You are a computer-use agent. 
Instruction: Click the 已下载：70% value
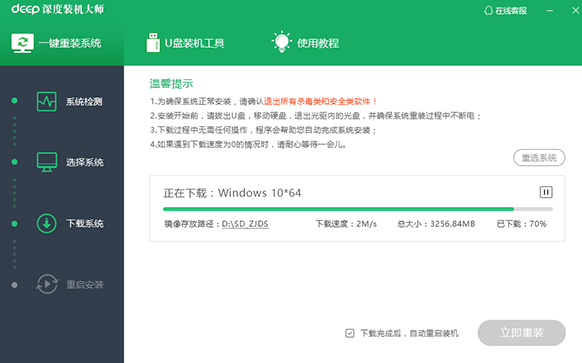(521, 224)
